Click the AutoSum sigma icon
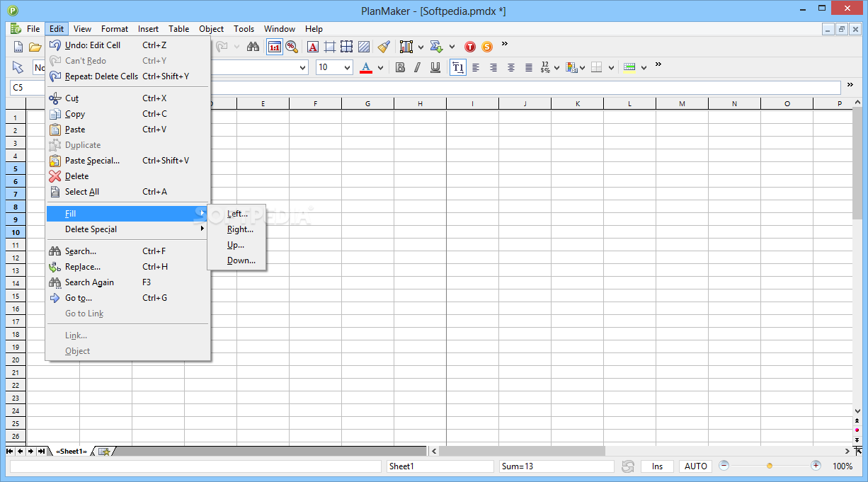 [437, 47]
